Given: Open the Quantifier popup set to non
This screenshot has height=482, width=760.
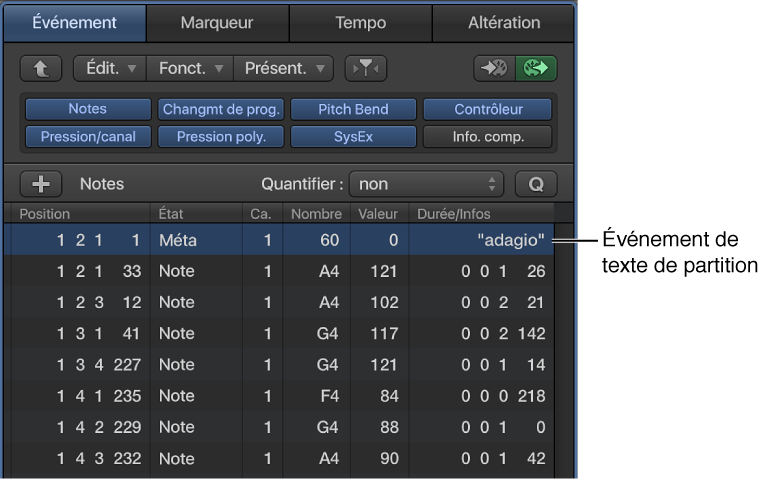Looking at the screenshot, I should (x=429, y=184).
